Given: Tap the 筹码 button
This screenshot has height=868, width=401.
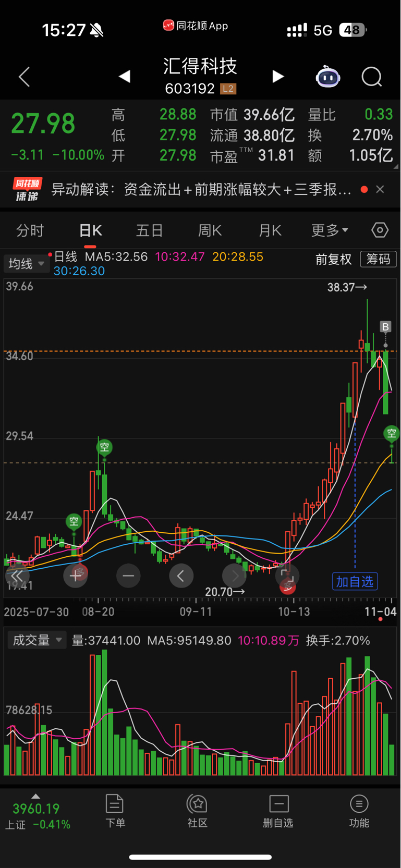Looking at the screenshot, I should point(378,259).
